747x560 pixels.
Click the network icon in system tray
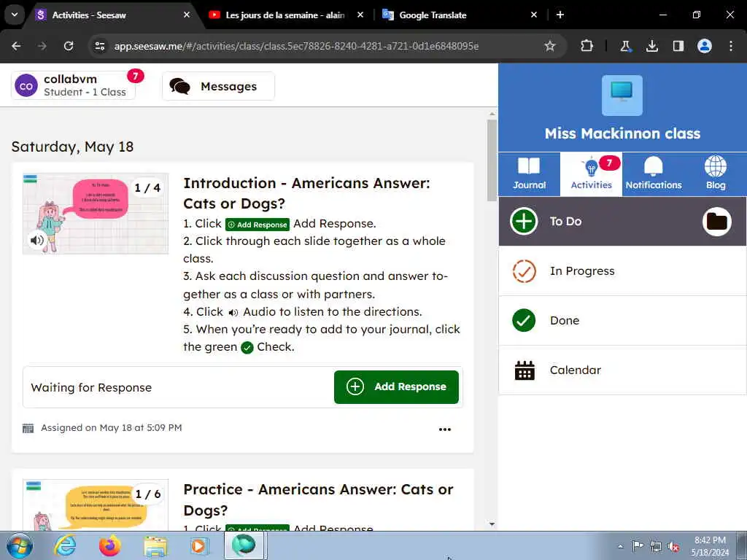[x=656, y=547]
